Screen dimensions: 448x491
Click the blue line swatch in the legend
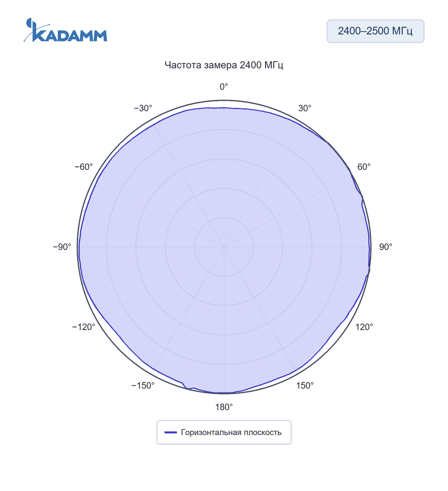click(170, 432)
